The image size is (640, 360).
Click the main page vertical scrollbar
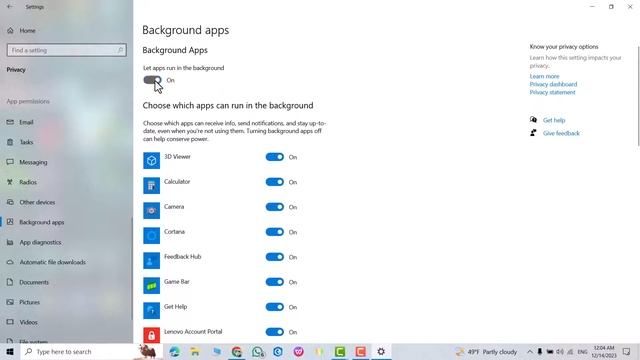[x=638, y=96]
